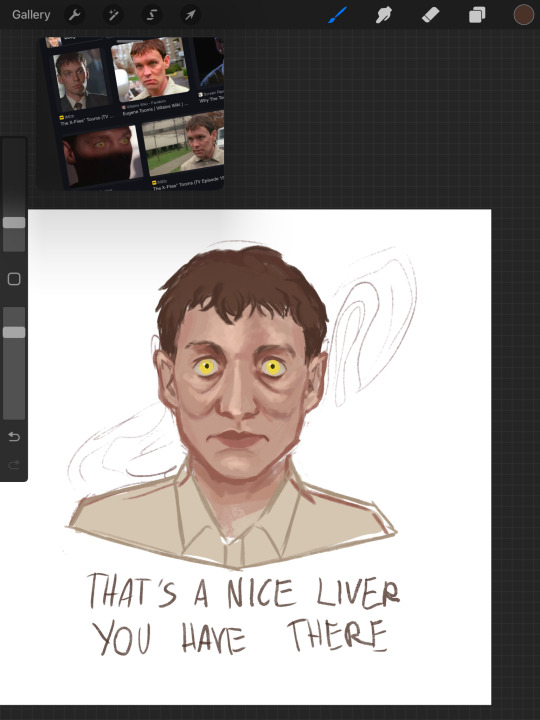
Task: Select reference photo with glowing yellow eyes
Action: [x=101, y=156]
